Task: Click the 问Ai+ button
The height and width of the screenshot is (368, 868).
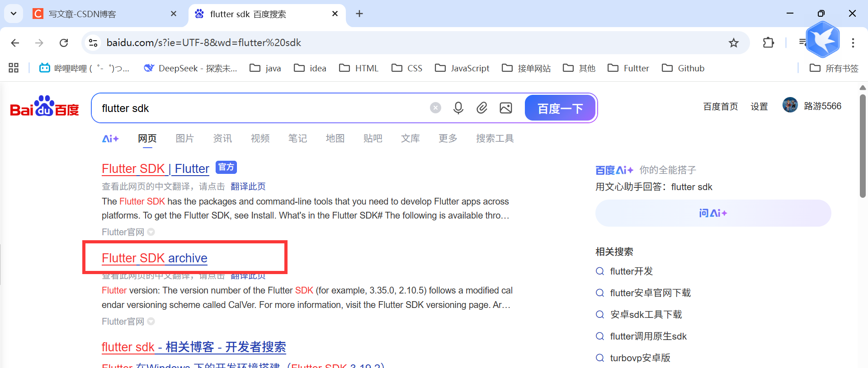Action: tap(713, 213)
